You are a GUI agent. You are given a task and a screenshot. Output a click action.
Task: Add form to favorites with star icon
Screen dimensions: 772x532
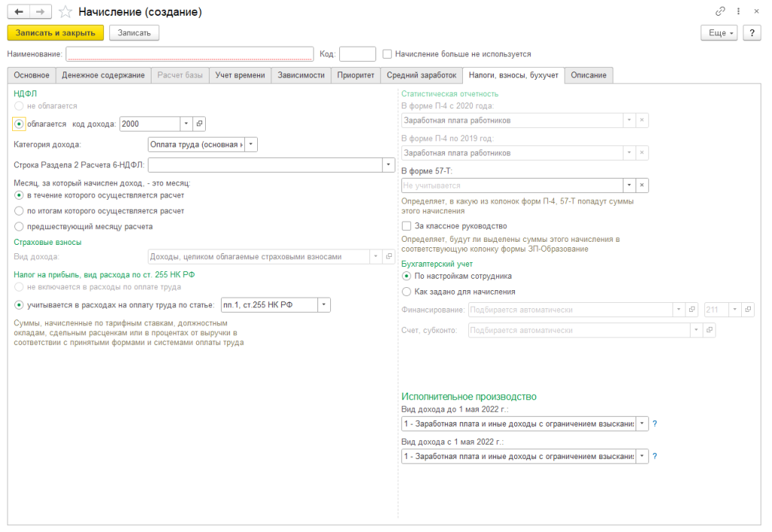point(66,12)
